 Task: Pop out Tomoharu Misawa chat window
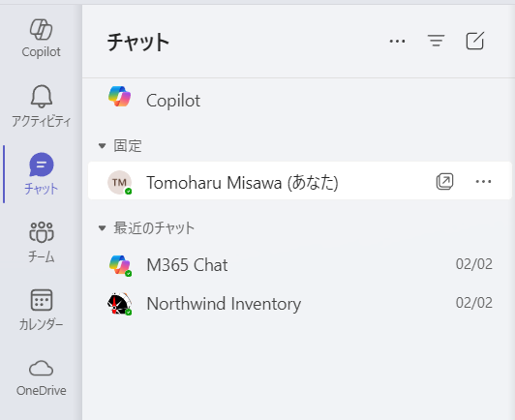444,181
